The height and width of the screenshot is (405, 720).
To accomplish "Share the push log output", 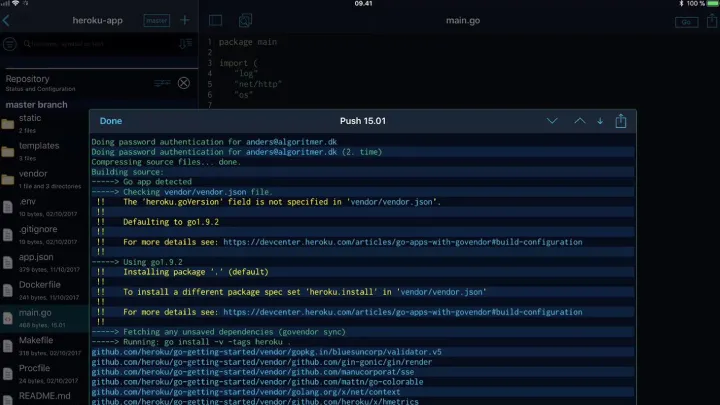I will [621, 120].
